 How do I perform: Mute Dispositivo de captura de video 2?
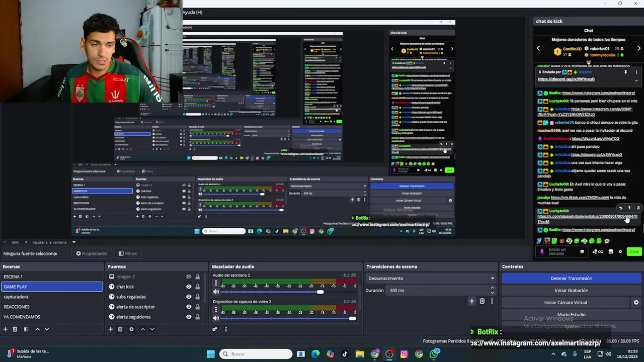(x=216, y=318)
